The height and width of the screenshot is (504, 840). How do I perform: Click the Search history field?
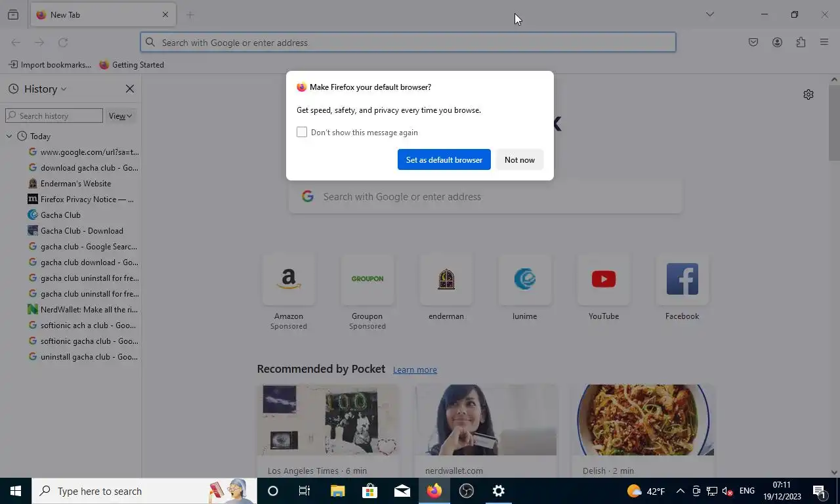(x=54, y=116)
